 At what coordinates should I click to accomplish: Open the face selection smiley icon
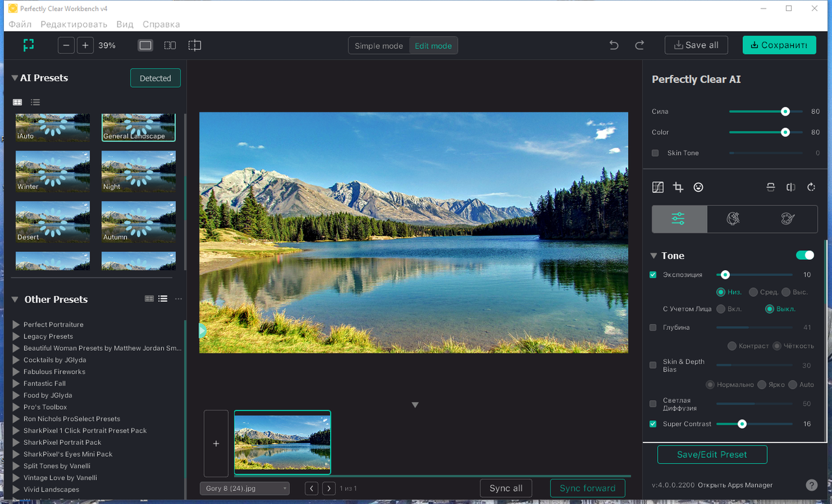pos(699,187)
